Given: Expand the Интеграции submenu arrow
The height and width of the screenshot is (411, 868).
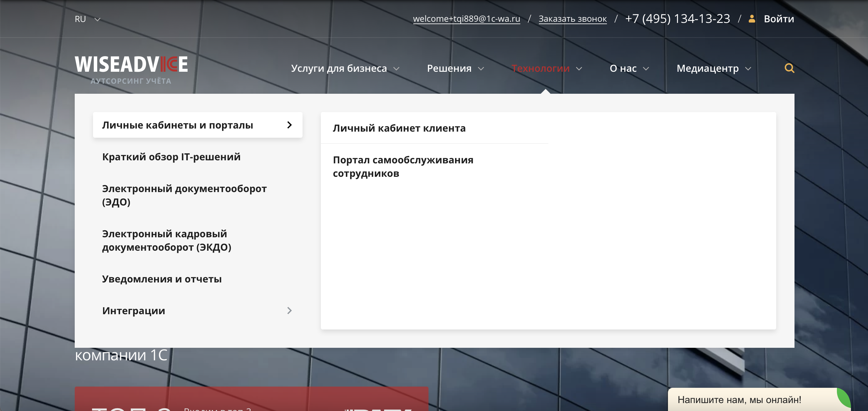Looking at the screenshot, I should (x=289, y=311).
